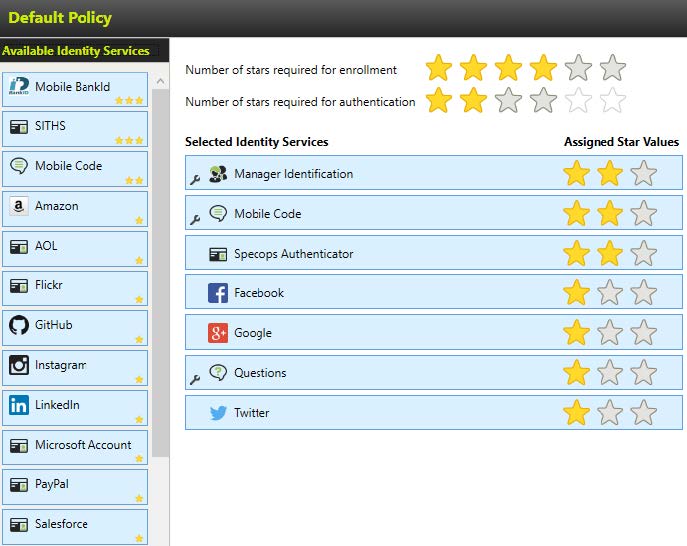
Task: Click the Instagram camera icon
Action: [x=19, y=365]
